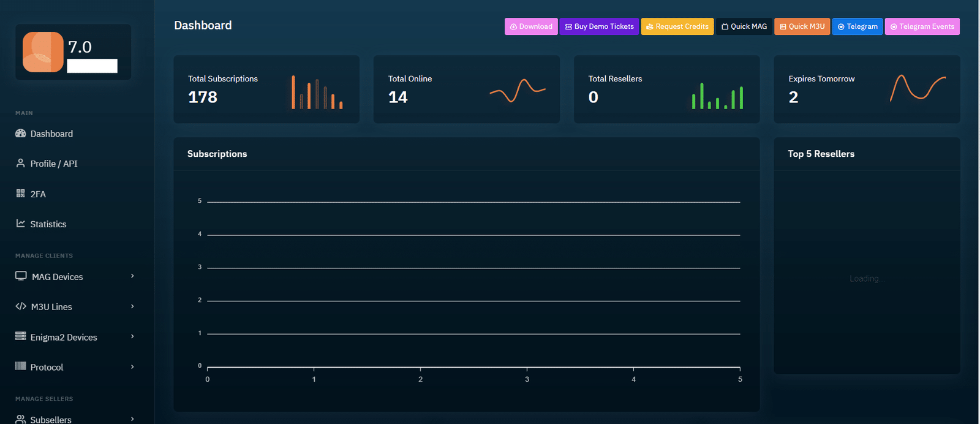The image size is (980, 424).
Task: Click the yellow Request Credits button
Action: [677, 26]
